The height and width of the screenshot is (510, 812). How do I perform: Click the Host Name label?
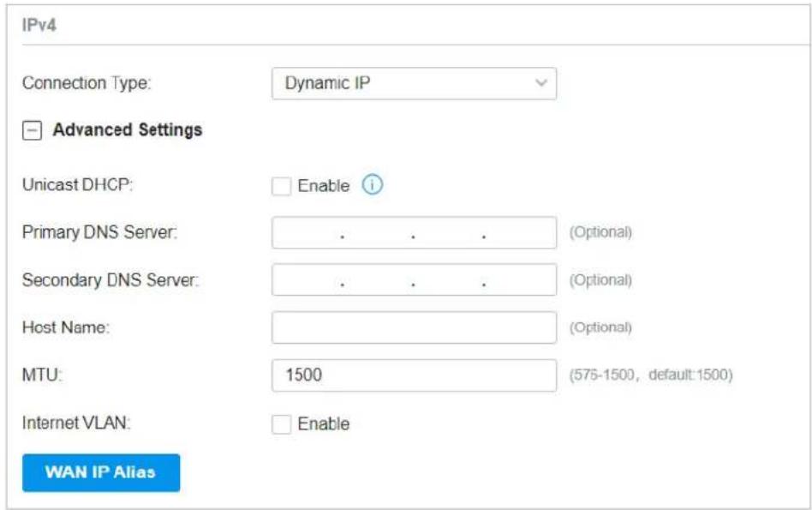(66, 327)
